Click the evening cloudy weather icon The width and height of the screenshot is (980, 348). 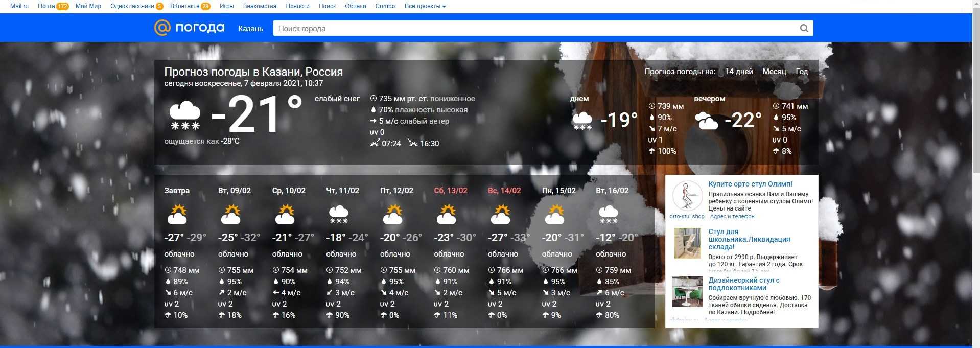tap(706, 121)
